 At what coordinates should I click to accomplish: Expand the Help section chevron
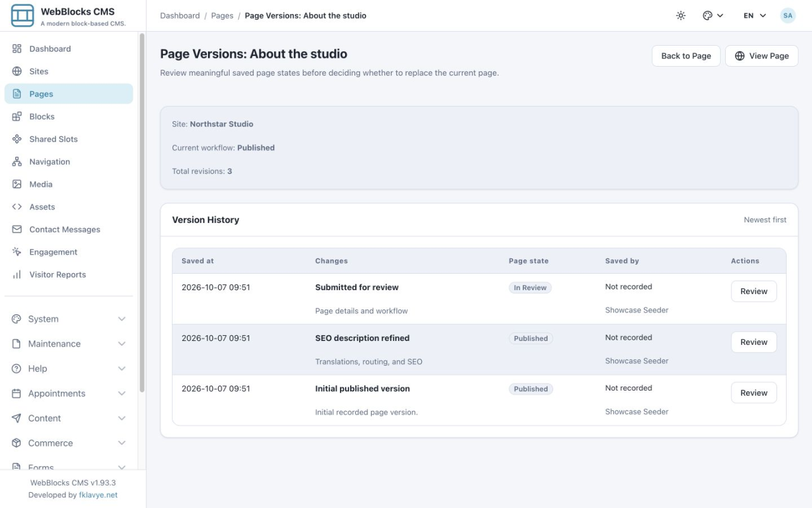coord(122,368)
